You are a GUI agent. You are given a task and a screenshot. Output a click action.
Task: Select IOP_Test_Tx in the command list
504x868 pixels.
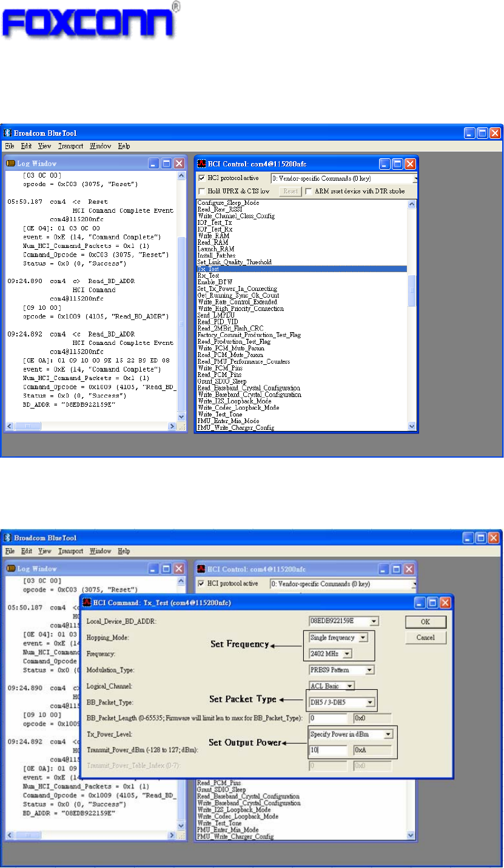coord(213,222)
